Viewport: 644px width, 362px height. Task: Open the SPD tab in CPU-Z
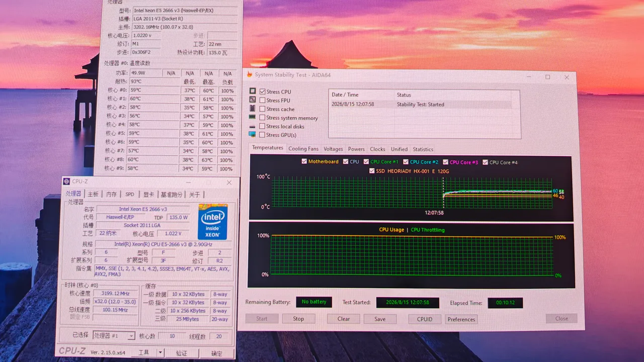(x=130, y=194)
